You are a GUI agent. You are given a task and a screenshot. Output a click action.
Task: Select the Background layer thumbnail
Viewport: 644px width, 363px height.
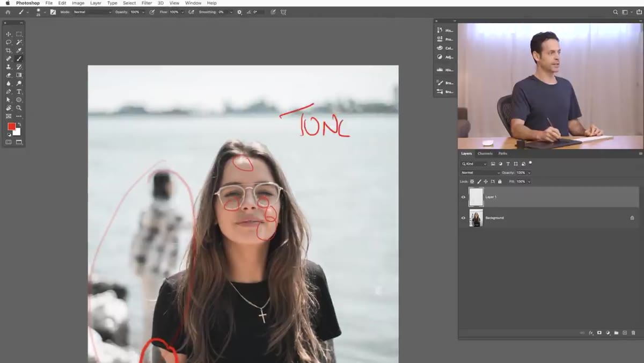point(476,218)
